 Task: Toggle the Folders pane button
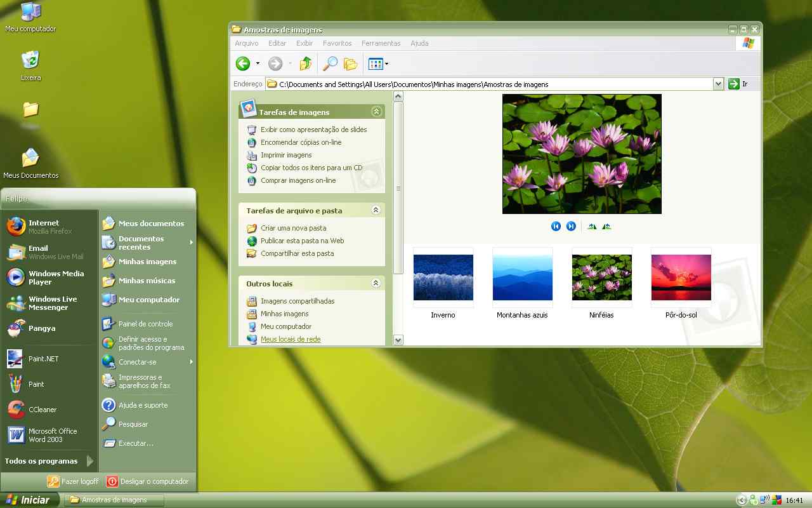(350, 63)
